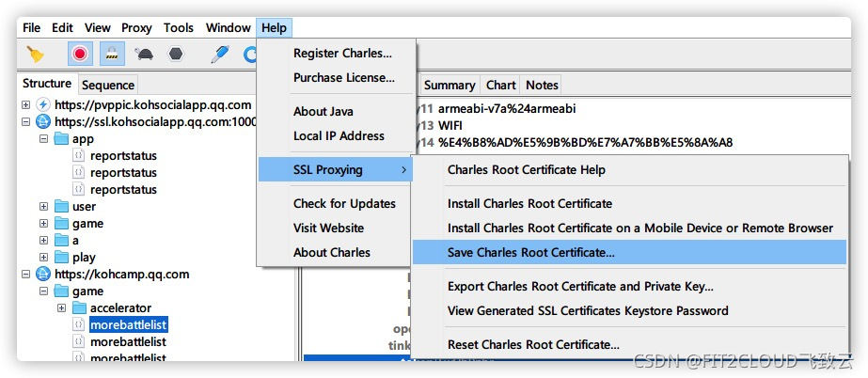The image size is (868, 378).
Task: Open the Edit menu
Action: click(x=63, y=27)
